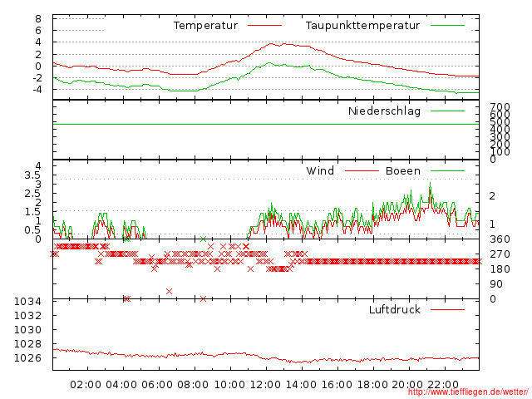532x399 pixels.
Task: Click the 12:00 time axis label
Action: (265, 385)
